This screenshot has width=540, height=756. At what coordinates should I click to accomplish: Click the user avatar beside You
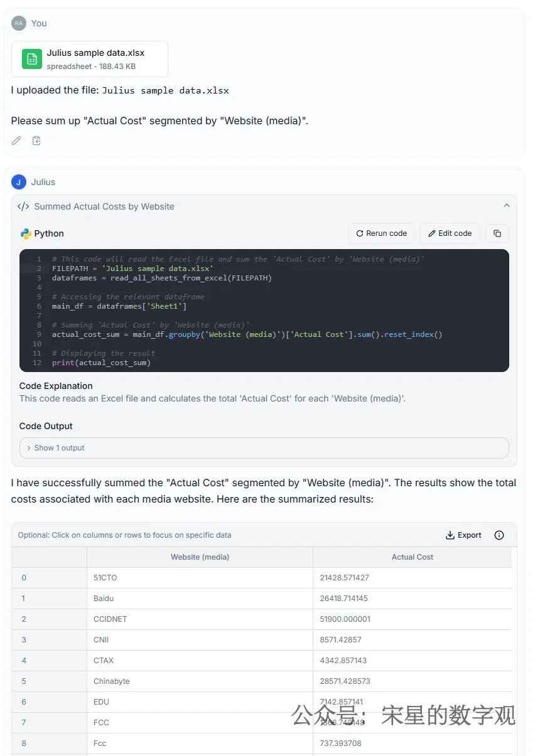[19, 23]
